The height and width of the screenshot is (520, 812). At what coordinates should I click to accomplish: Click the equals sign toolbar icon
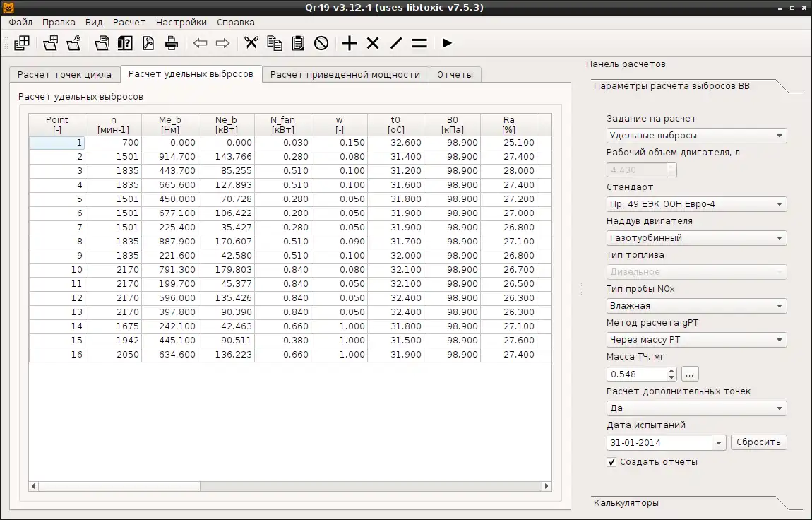tap(419, 43)
